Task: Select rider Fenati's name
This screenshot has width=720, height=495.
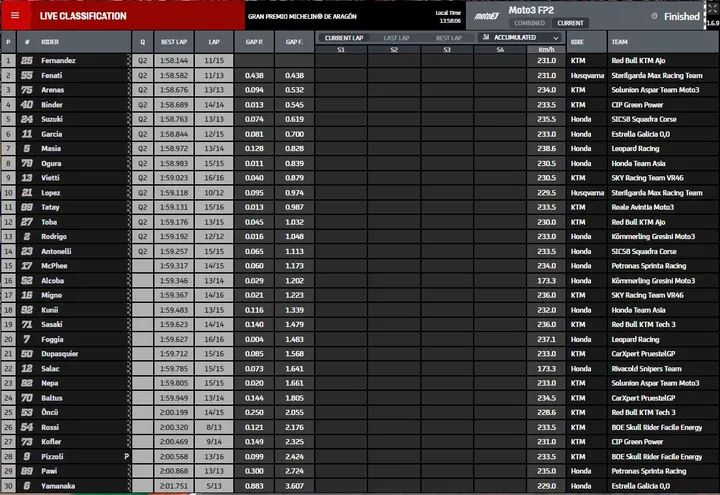Action: (51, 75)
